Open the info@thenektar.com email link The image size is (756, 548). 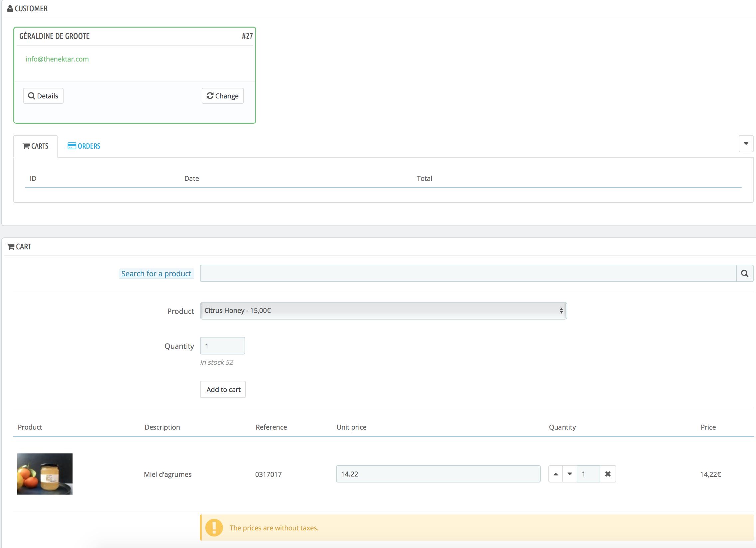click(x=57, y=59)
